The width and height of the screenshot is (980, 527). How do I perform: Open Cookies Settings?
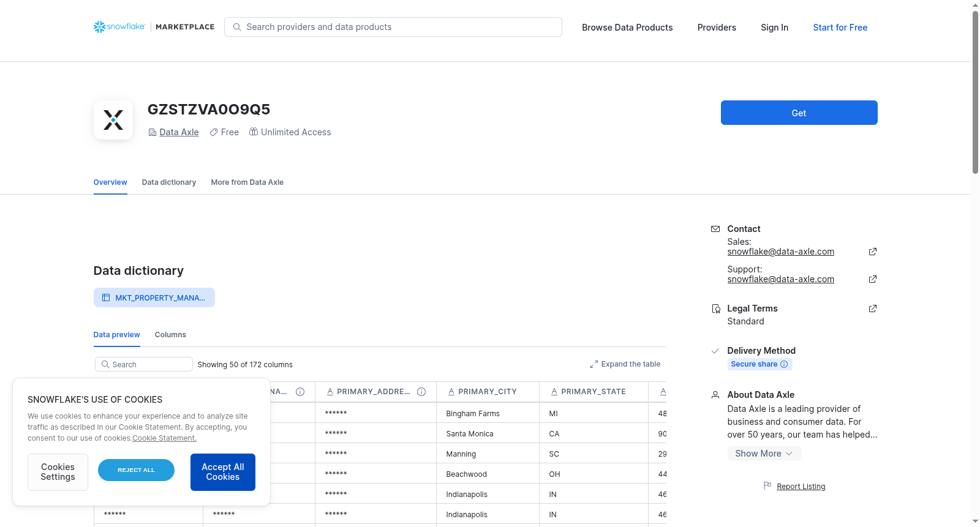[58, 472]
